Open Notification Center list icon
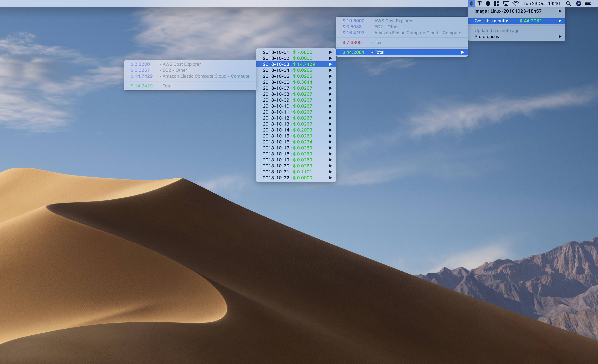 [x=588, y=3]
